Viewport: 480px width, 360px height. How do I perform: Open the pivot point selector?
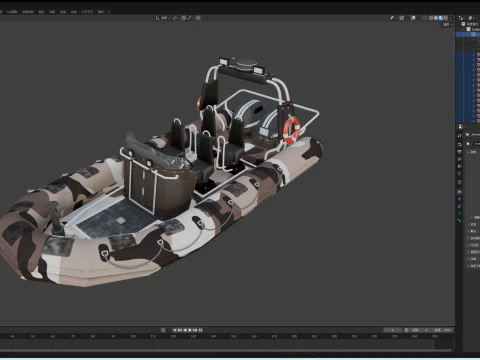click(x=176, y=18)
